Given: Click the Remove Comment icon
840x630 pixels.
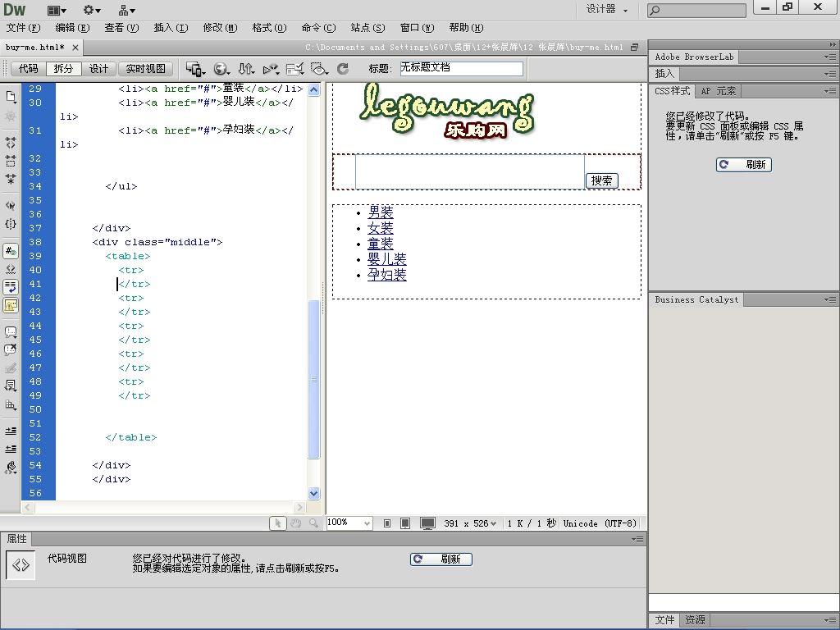Looking at the screenshot, I should (x=11, y=349).
